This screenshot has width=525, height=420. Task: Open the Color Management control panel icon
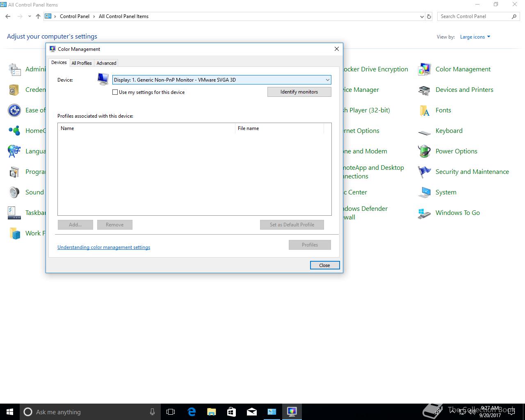point(424,69)
